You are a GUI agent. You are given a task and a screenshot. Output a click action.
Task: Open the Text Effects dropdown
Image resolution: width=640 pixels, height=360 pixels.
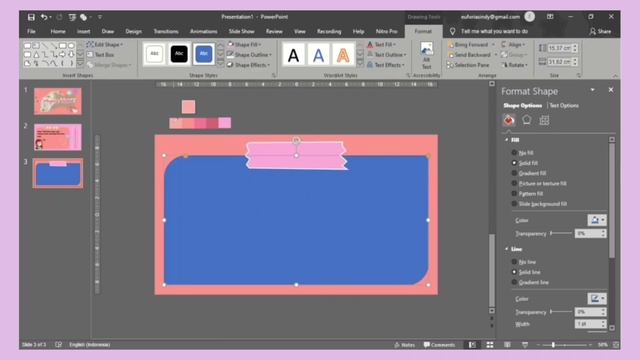[385, 65]
